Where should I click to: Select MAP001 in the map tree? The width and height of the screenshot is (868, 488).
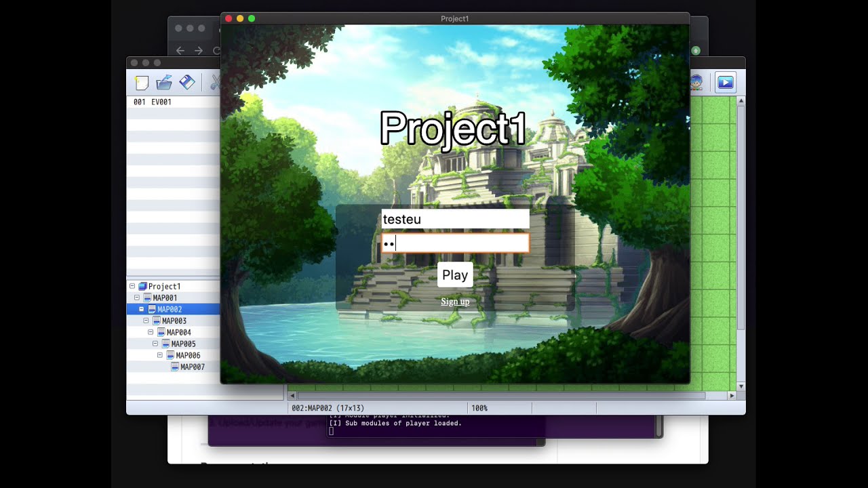[165, 298]
